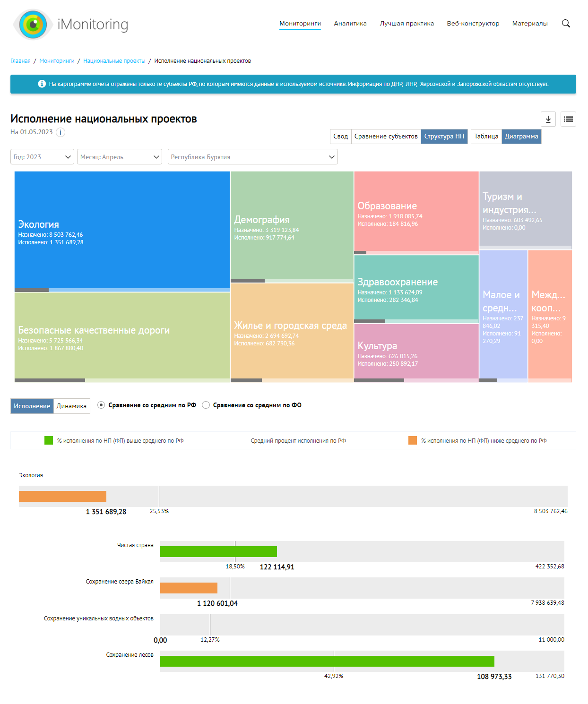Viewport: 588px width, 704px height.
Task: Click the Сравнение субъектов button
Action: (386, 137)
